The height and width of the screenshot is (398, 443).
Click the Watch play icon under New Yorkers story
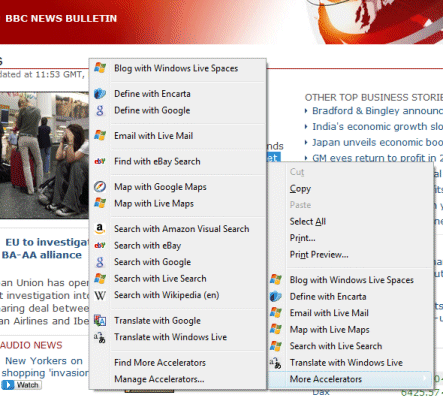[8, 385]
